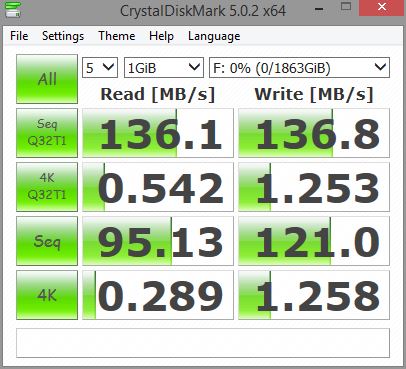Click the Seq Q32T1 read result 136.1
The width and height of the screenshot is (406, 369).
pos(158,133)
